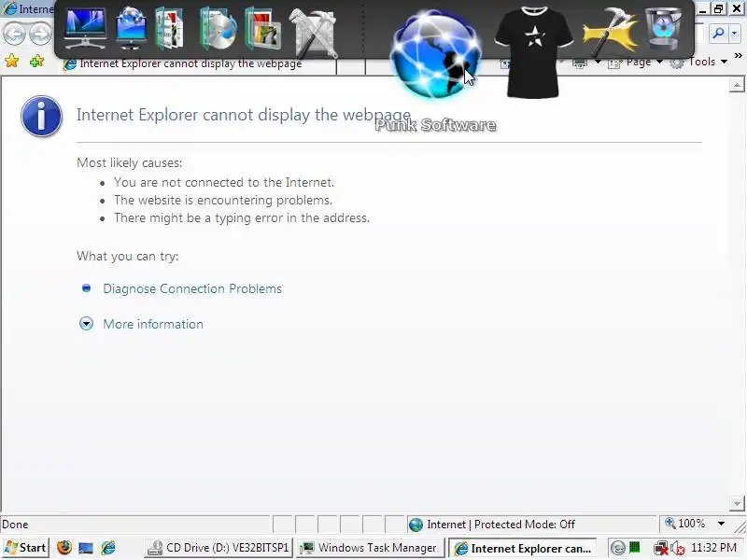The height and width of the screenshot is (560, 747).
Task: Click the heading 'Internet Explorer cannot display the webpage'
Action: tap(244, 115)
